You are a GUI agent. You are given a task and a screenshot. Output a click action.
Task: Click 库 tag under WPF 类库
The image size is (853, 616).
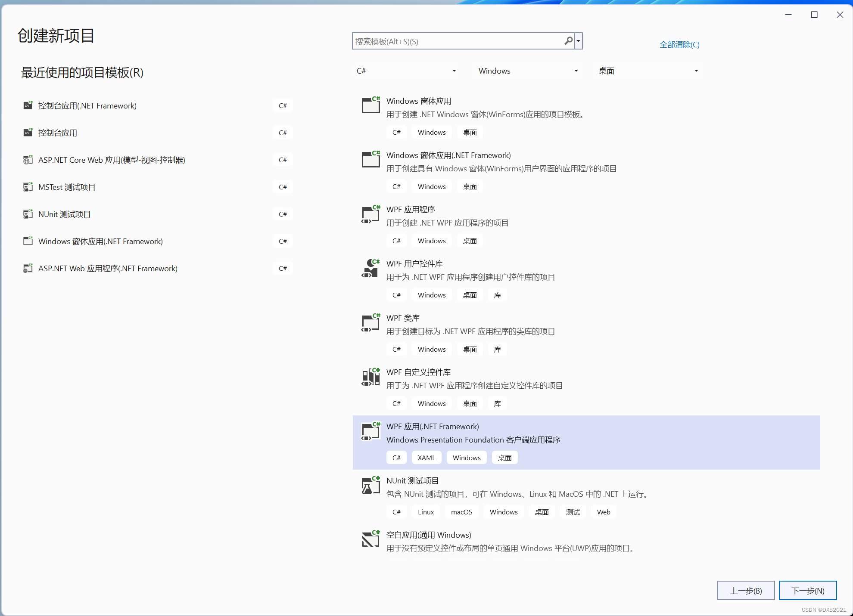click(x=497, y=349)
